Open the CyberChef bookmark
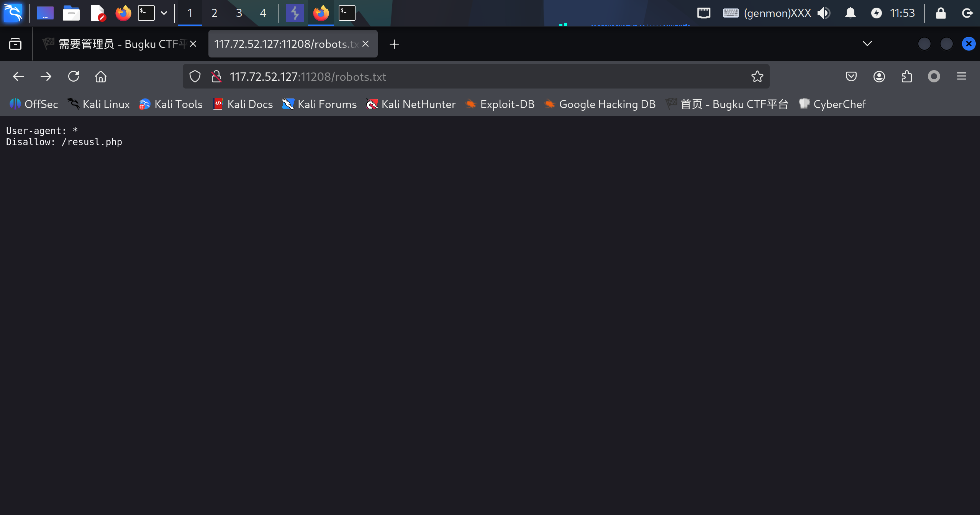 point(832,104)
